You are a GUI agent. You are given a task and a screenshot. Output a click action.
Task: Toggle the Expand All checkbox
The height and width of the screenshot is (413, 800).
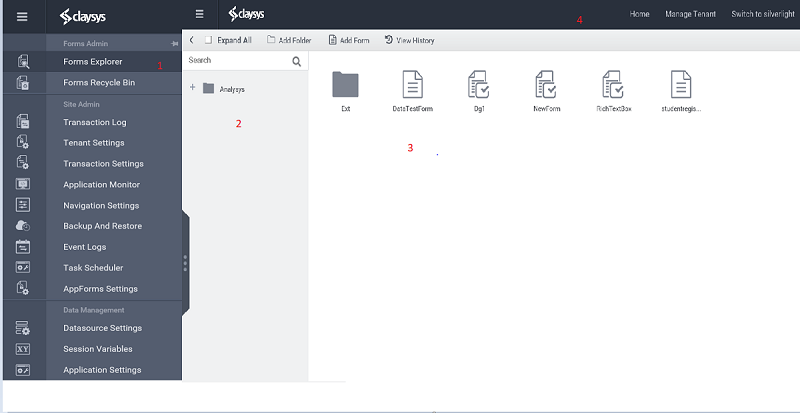[207, 40]
